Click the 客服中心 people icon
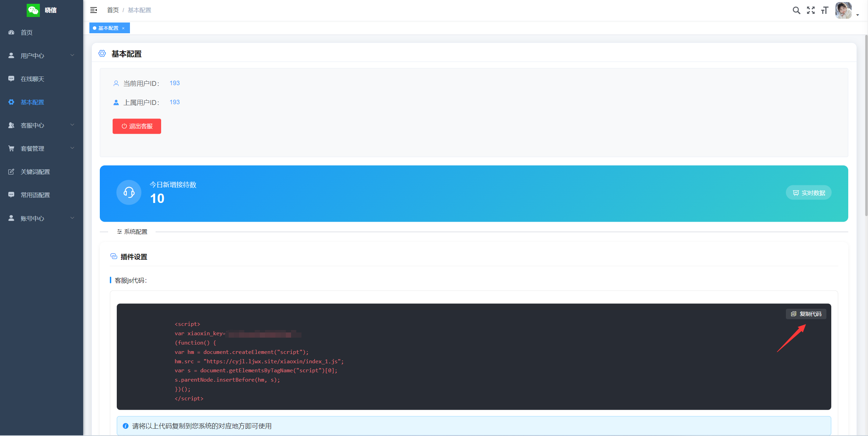This screenshot has width=868, height=436. 11,125
